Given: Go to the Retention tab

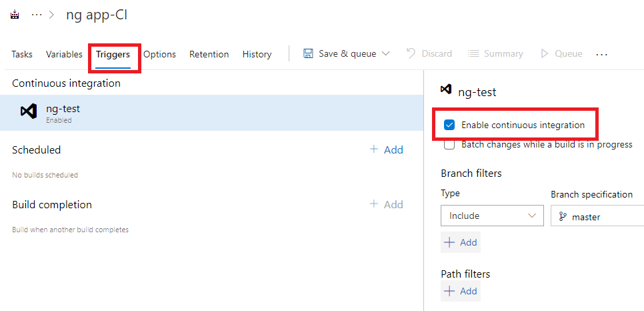Looking at the screenshot, I should pyautogui.click(x=209, y=54).
